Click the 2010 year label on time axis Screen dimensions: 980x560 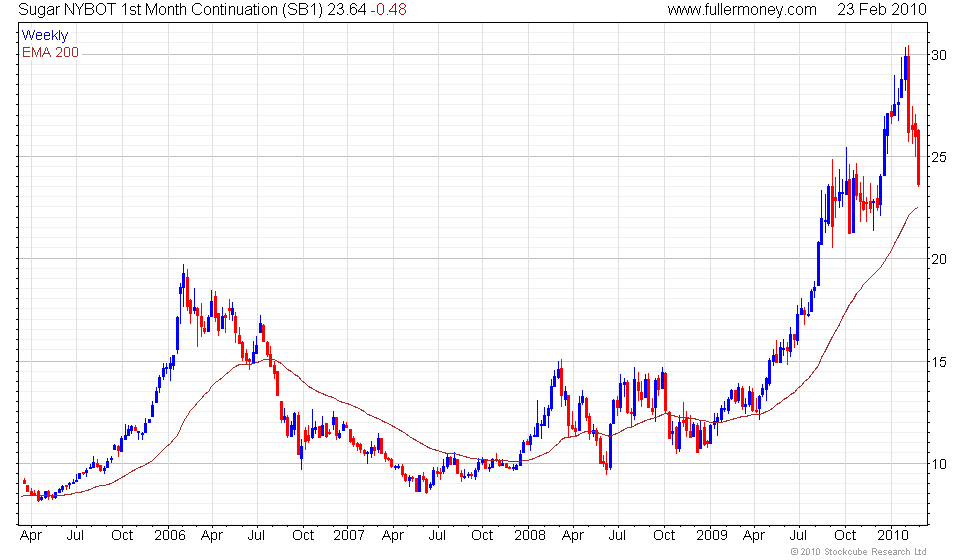click(x=893, y=536)
